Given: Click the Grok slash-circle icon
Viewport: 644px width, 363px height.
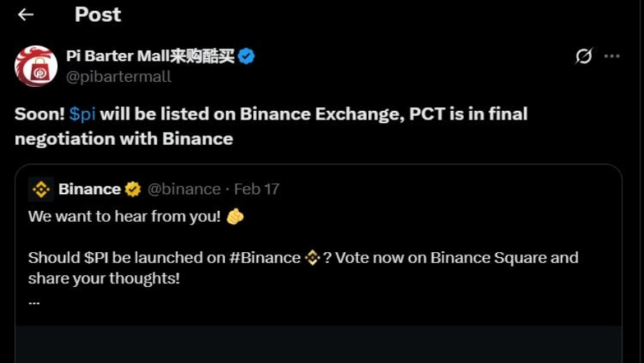Looking at the screenshot, I should 584,56.
